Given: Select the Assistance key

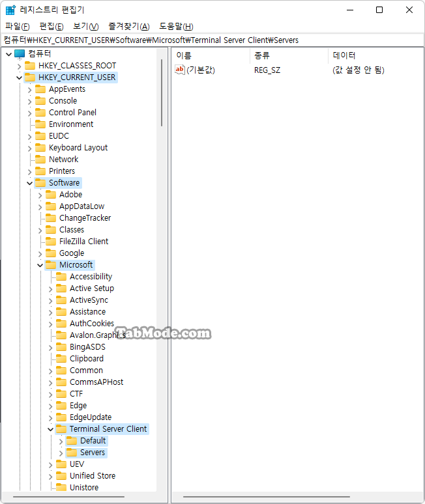Looking at the screenshot, I should click(87, 312).
